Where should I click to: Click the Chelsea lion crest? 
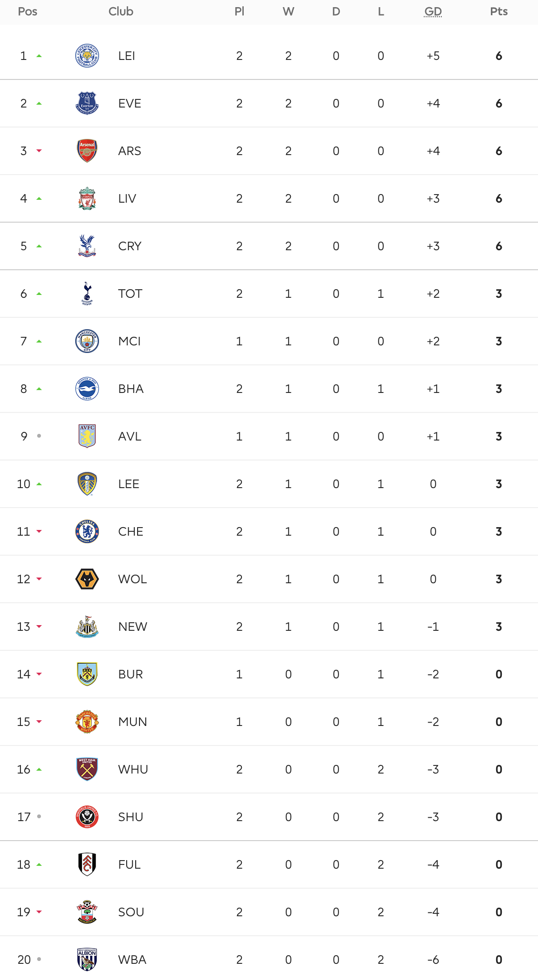(87, 531)
